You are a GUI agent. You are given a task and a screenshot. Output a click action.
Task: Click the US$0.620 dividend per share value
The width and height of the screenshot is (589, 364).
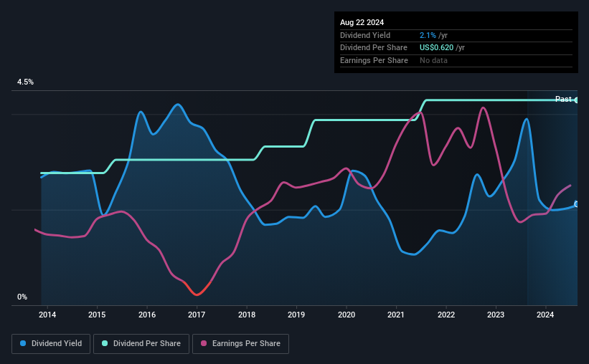436,48
